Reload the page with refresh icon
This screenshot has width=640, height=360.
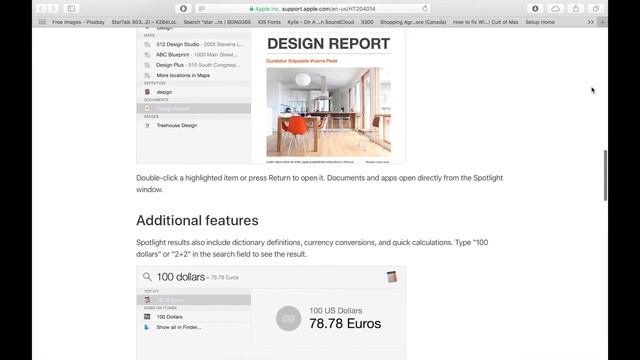(425, 9)
